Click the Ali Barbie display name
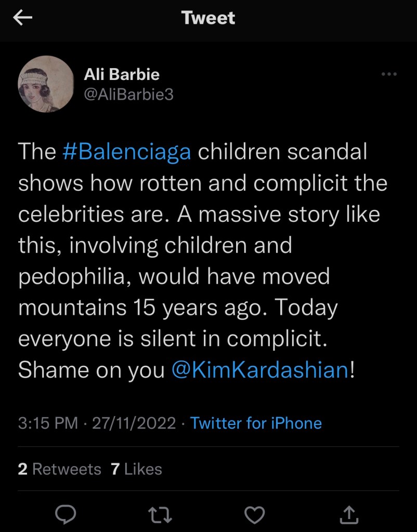 coord(122,75)
